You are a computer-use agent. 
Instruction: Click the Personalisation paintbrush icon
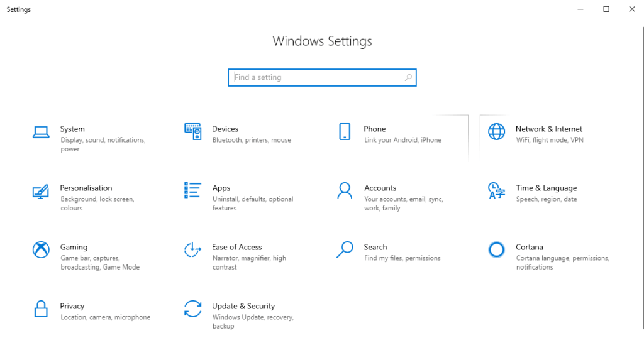[x=41, y=192]
